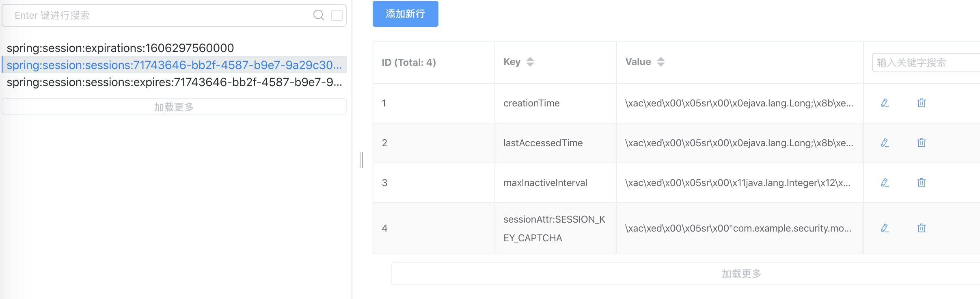Screen dimensions: 980x299
Task: Delete the maxInactiveInterval row
Action: tap(922, 183)
